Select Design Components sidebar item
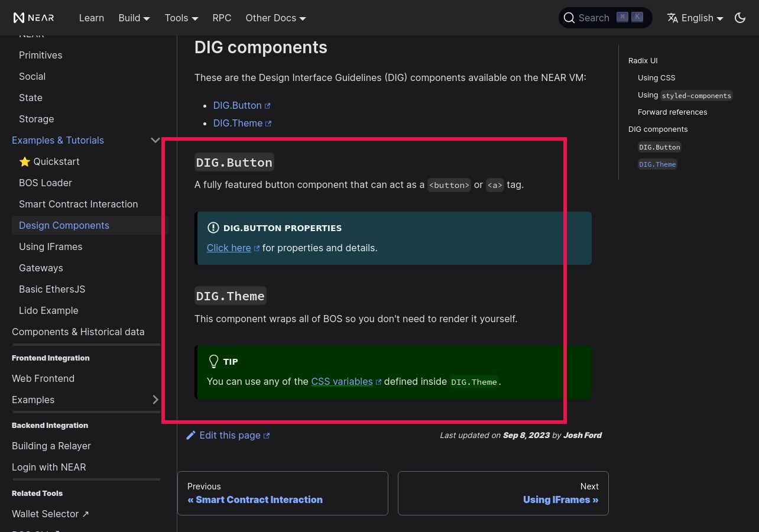 [90, 225]
